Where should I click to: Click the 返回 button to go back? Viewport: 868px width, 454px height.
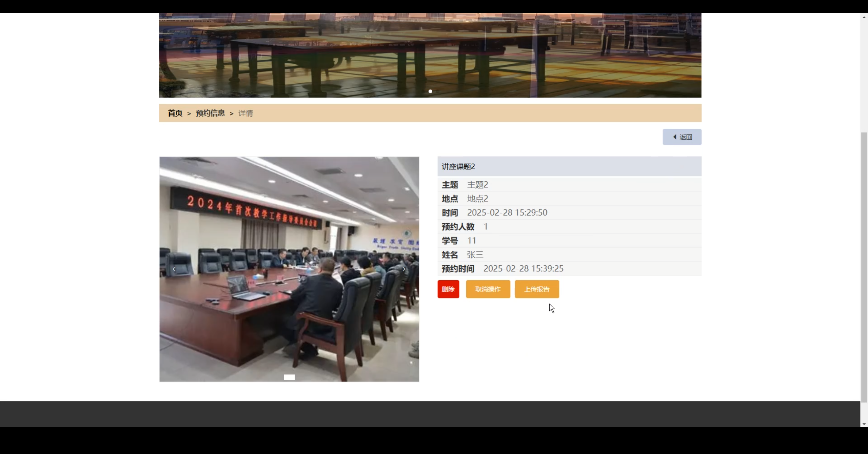click(682, 137)
